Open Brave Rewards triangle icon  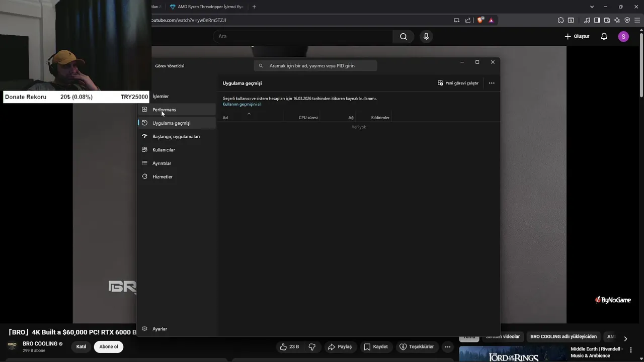click(x=491, y=20)
